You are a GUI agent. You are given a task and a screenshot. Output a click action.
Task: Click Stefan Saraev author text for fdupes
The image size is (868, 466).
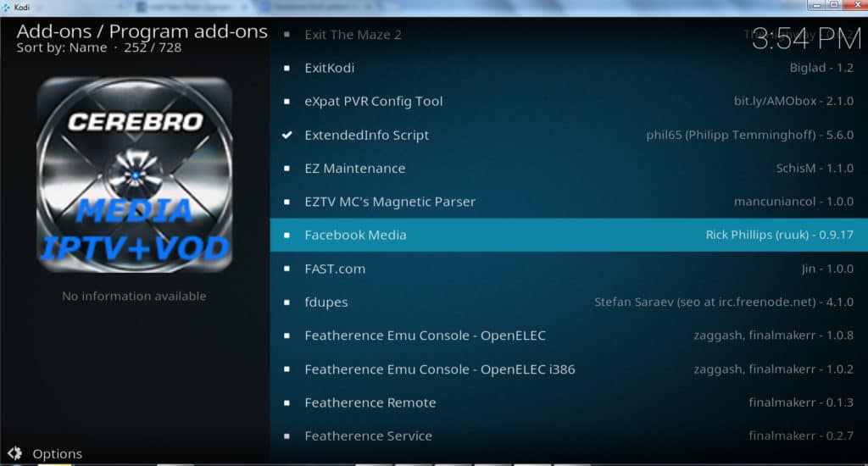(724, 302)
